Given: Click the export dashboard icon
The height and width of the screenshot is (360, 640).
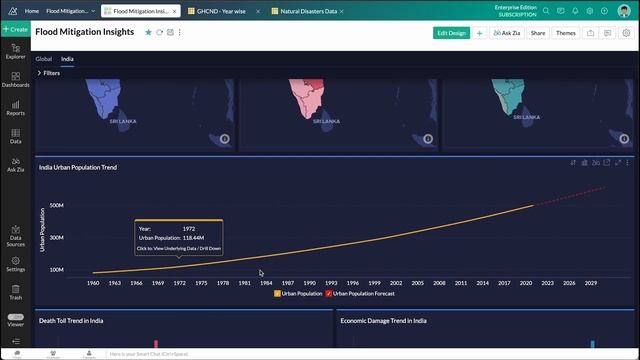Looking at the screenshot, I should [x=591, y=33].
